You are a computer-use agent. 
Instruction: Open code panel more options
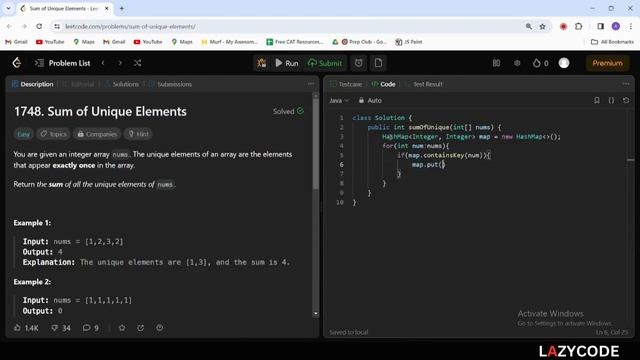point(626,84)
